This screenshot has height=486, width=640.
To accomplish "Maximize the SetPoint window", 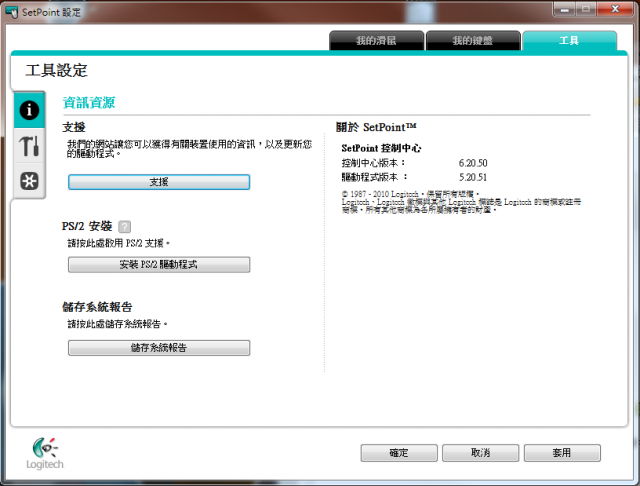I will [586, 9].
